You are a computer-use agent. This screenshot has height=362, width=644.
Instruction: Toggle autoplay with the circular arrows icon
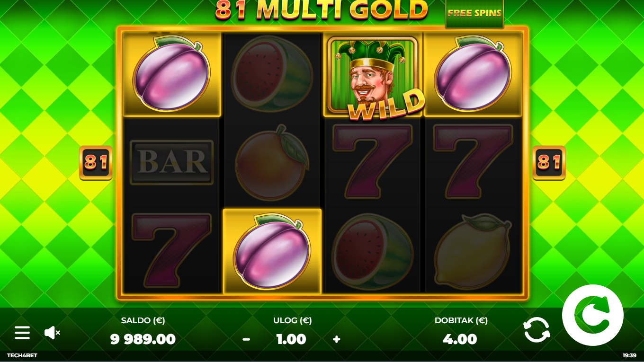pos(537,330)
